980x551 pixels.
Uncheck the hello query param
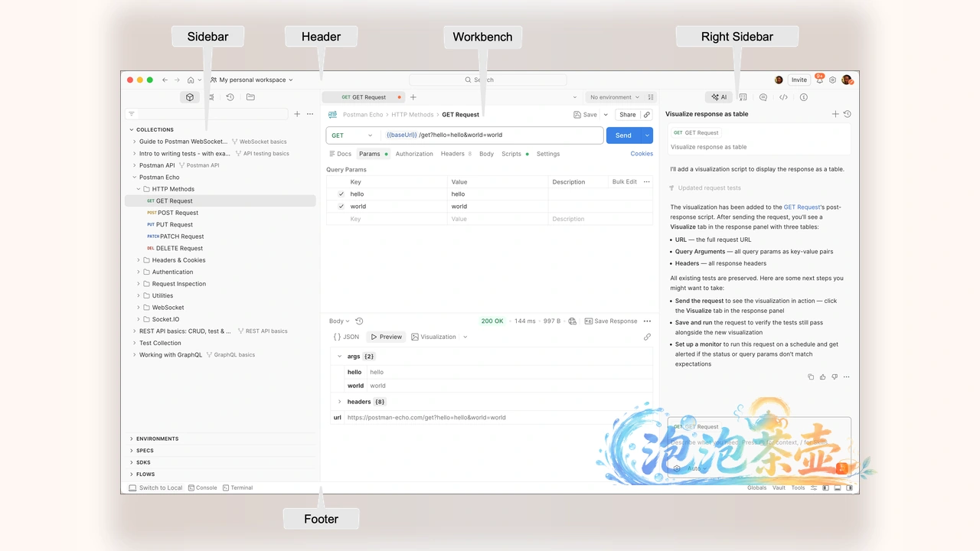(x=341, y=194)
